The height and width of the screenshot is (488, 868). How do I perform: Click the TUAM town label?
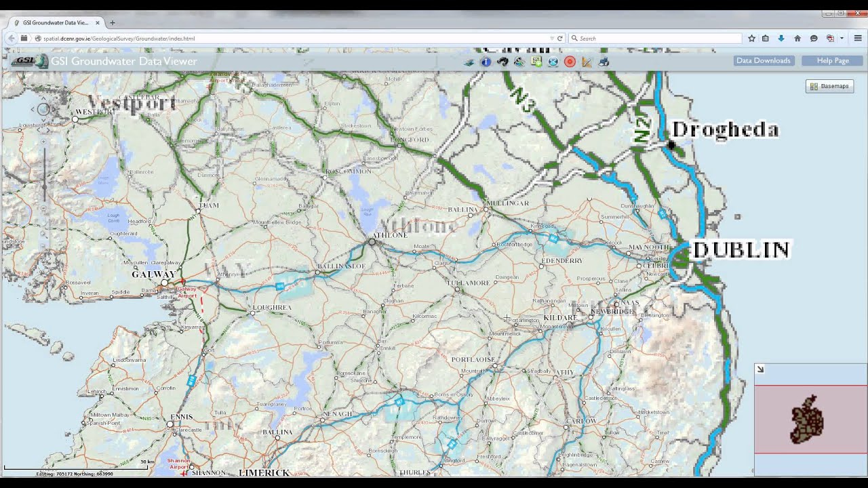[209, 205]
